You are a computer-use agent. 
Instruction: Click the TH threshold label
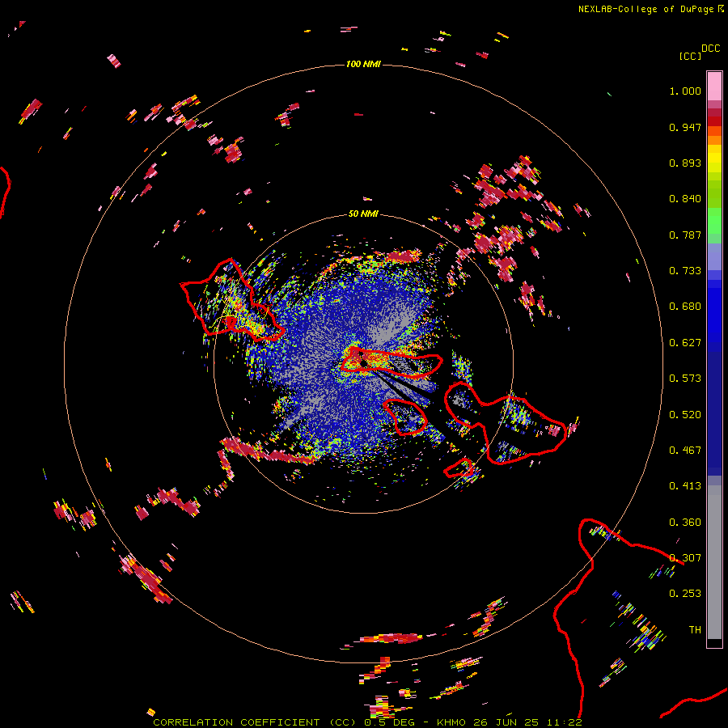(695, 630)
